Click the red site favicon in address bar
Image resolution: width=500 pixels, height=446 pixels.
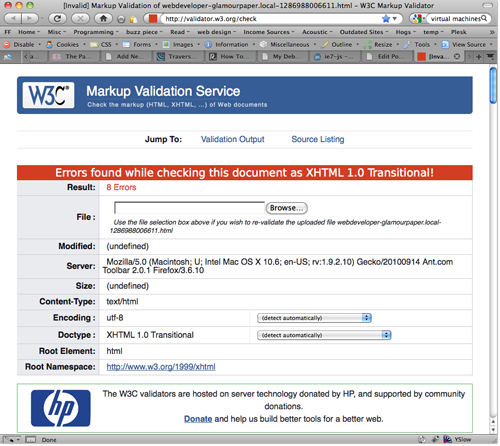pos(153,19)
